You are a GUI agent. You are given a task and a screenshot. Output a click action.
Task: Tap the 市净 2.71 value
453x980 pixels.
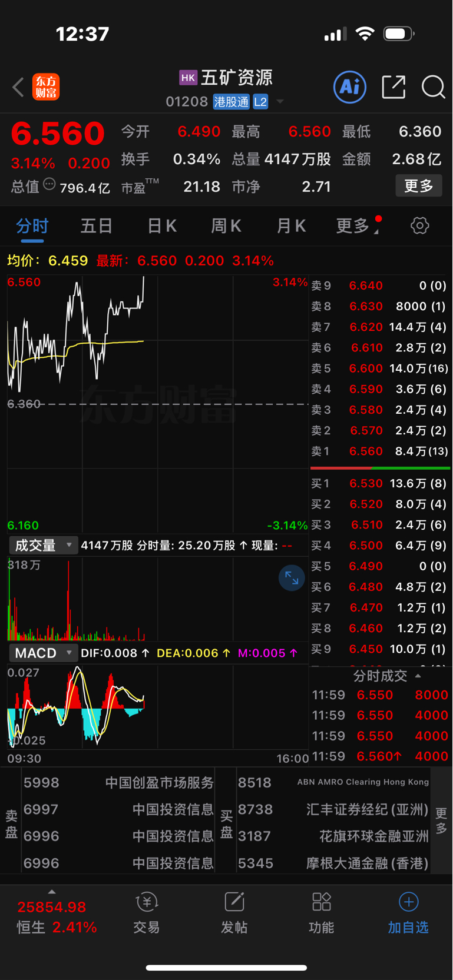click(x=316, y=187)
